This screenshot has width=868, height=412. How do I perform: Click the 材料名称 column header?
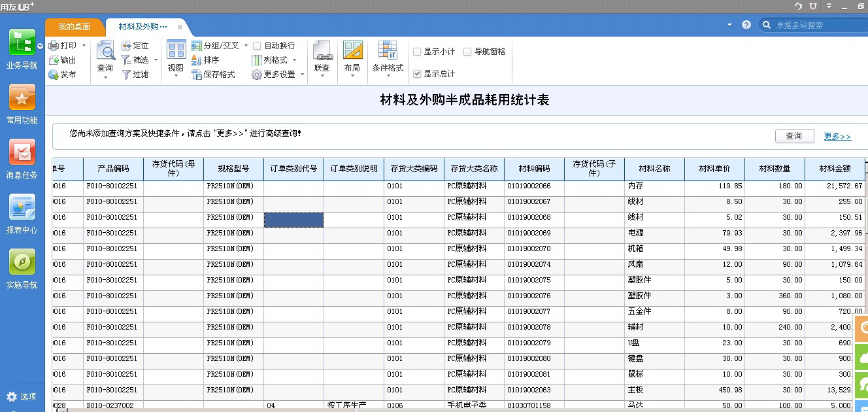click(654, 169)
